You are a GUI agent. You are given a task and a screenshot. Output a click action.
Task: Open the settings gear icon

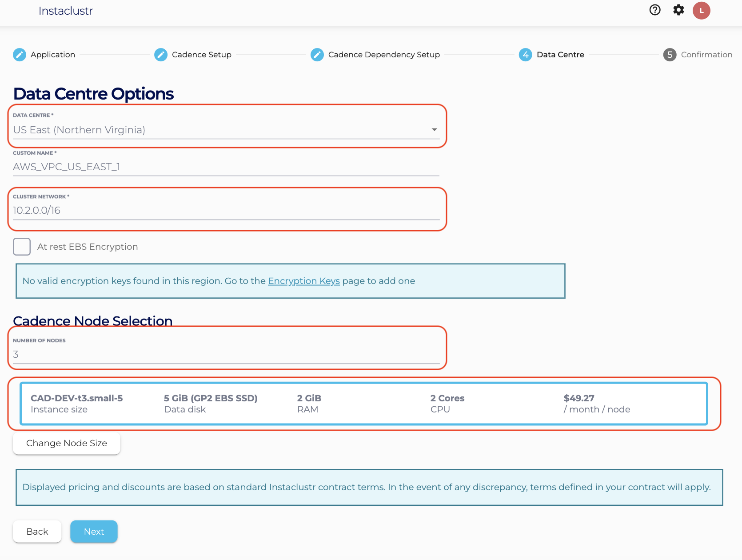coord(678,10)
